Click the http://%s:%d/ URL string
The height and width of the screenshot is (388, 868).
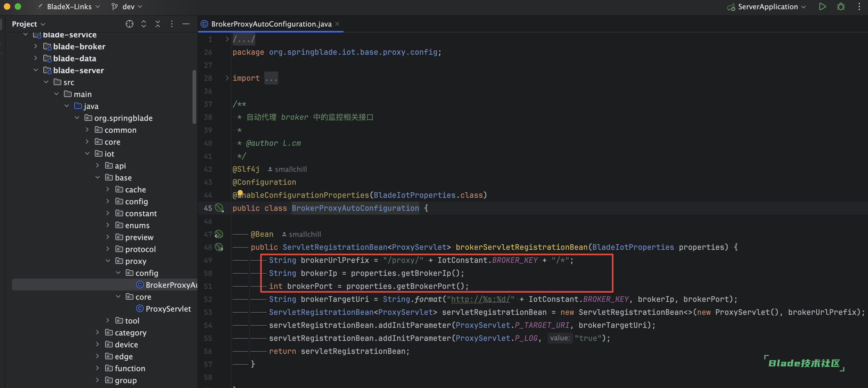click(481, 299)
